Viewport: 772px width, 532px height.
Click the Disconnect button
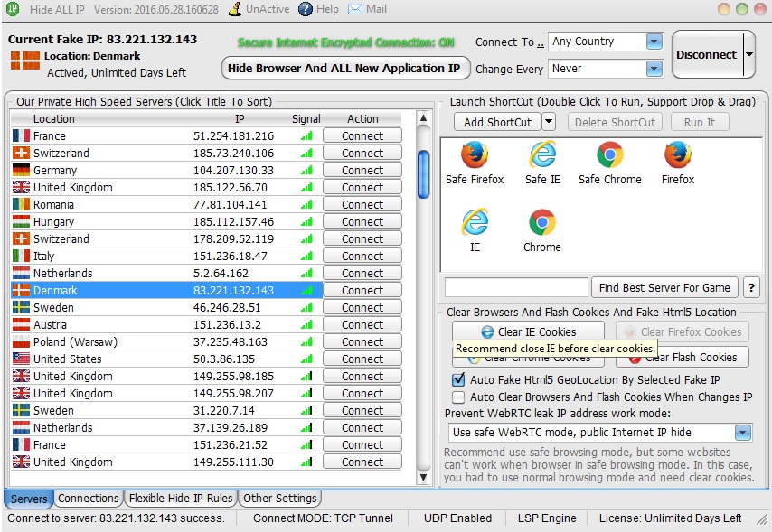[707, 54]
